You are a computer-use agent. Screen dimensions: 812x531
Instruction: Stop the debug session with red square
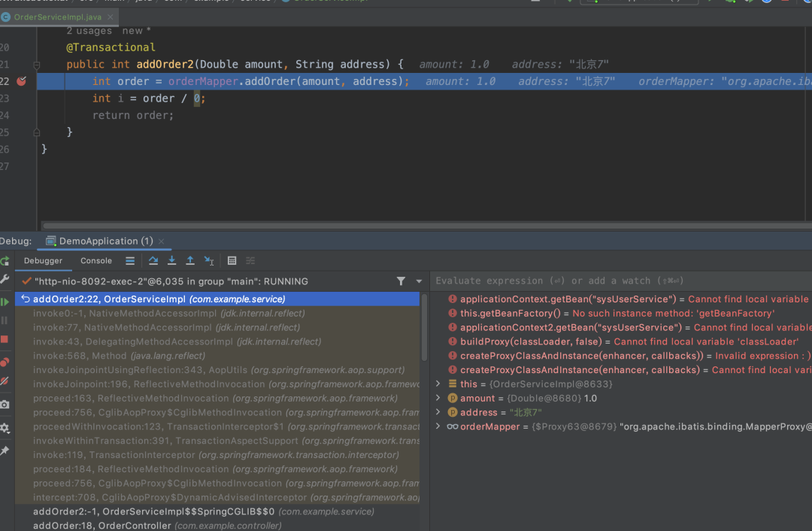(x=5, y=339)
